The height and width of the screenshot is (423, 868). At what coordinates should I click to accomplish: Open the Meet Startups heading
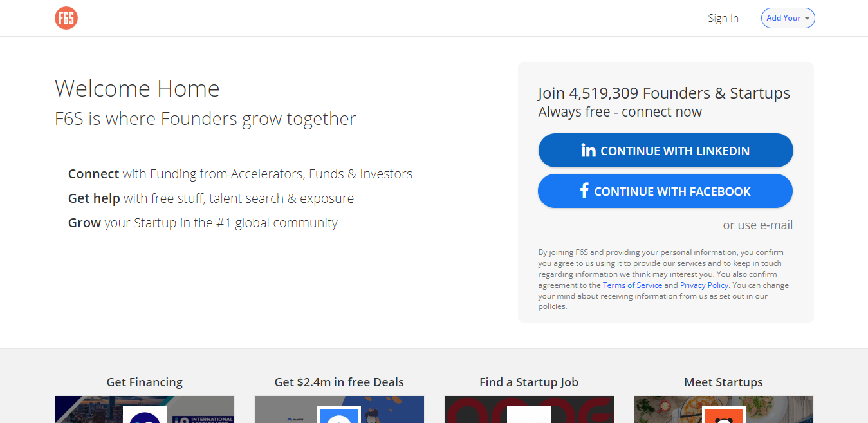tap(723, 382)
